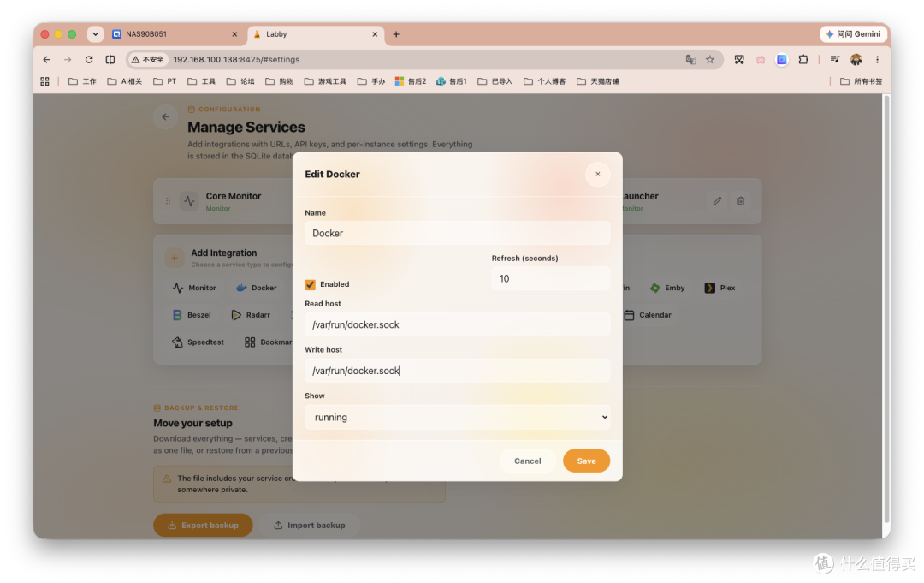Open a new browser tab
The width and height of the screenshot is (924, 583).
coord(396,34)
